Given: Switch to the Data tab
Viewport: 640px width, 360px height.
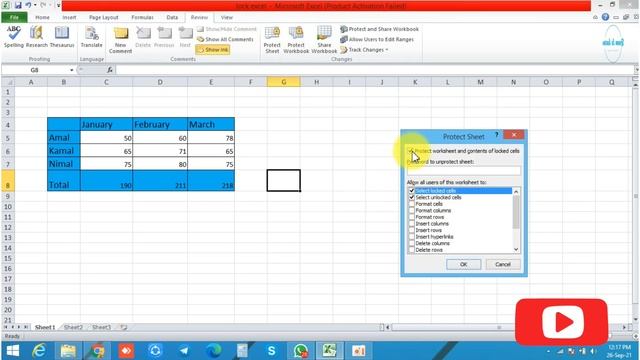Looking at the screenshot, I should tap(172, 17).
